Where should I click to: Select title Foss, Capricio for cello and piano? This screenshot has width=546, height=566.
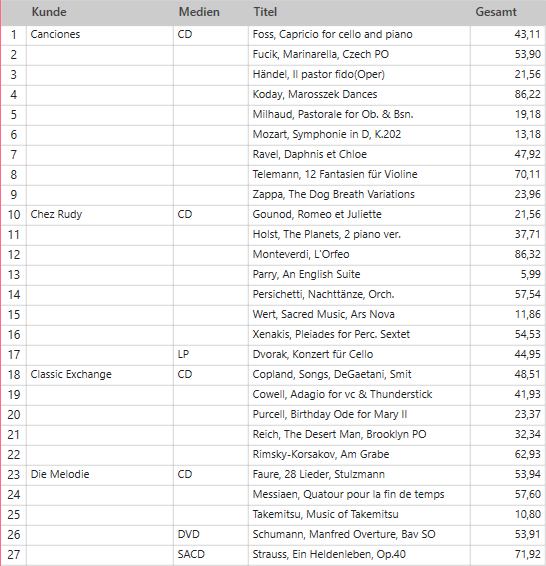[x=359, y=35]
